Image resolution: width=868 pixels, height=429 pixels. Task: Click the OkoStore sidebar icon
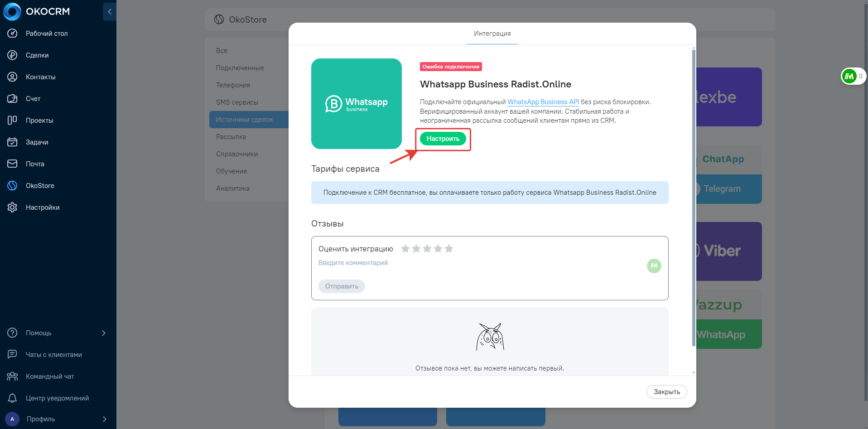(12, 186)
